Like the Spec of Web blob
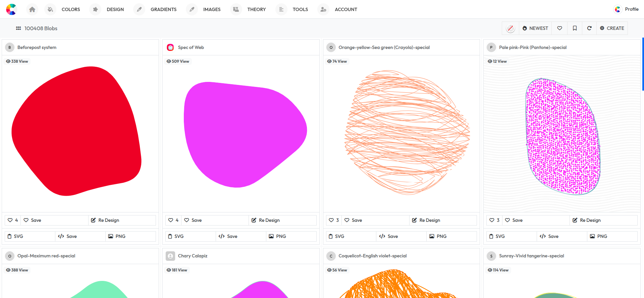 (x=173, y=220)
